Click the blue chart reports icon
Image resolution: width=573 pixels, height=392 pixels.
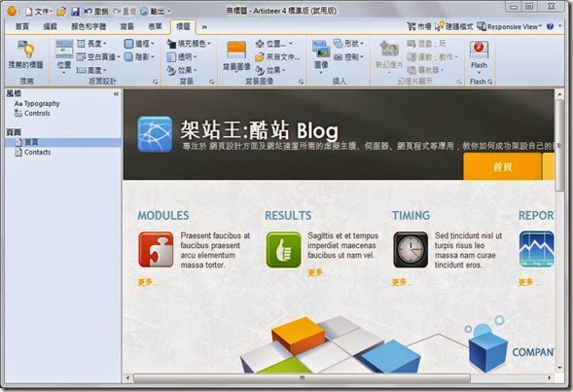536,249
